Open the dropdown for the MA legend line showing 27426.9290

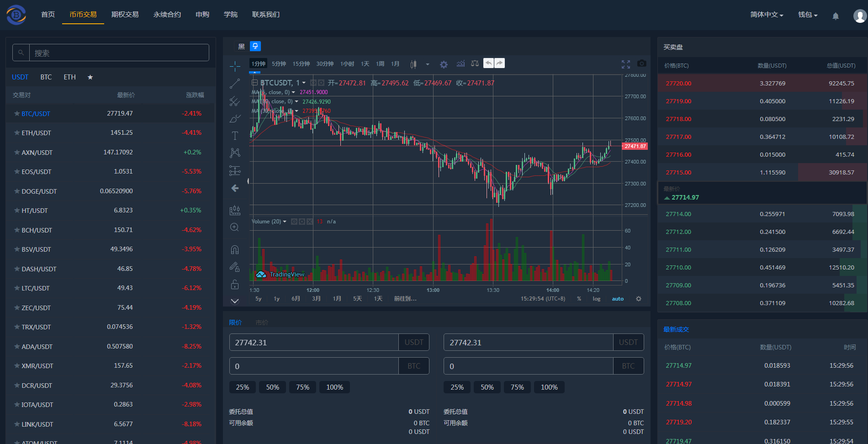tap(296, 101)
